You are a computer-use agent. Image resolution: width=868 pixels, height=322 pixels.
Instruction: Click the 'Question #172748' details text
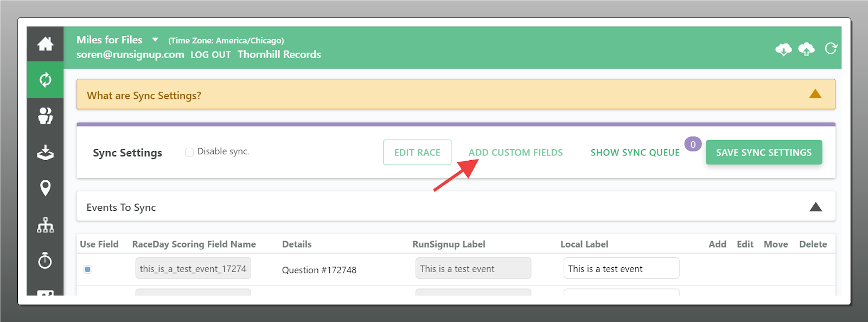pyautogui.click(x=319, y=270)
